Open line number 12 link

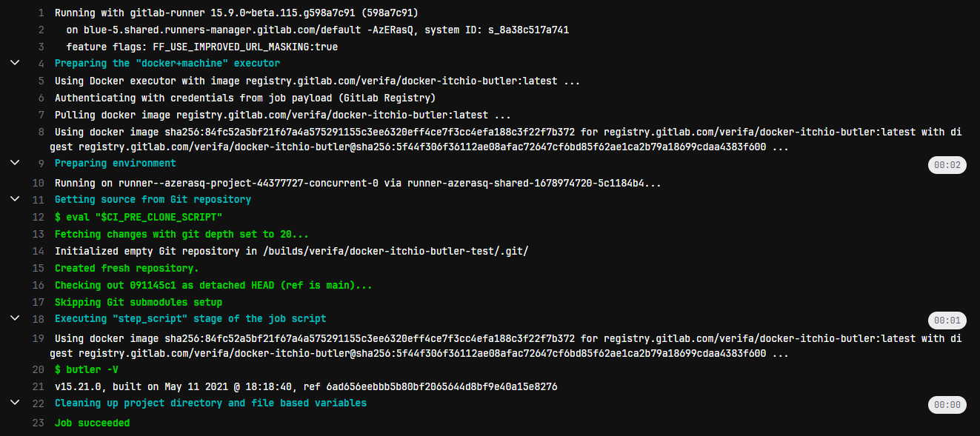pyautogui.click(x=39, y=217)
